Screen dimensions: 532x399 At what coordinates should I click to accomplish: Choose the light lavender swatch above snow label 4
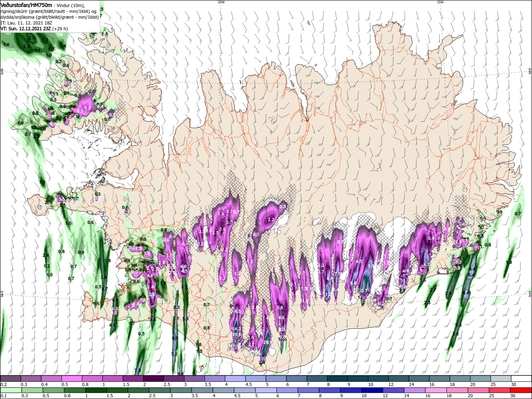tap(235, 379)
